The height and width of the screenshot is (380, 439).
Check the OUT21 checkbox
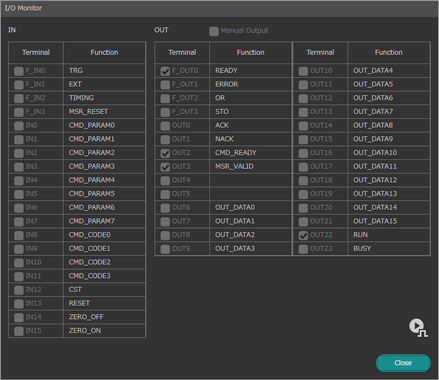[303, 222]
